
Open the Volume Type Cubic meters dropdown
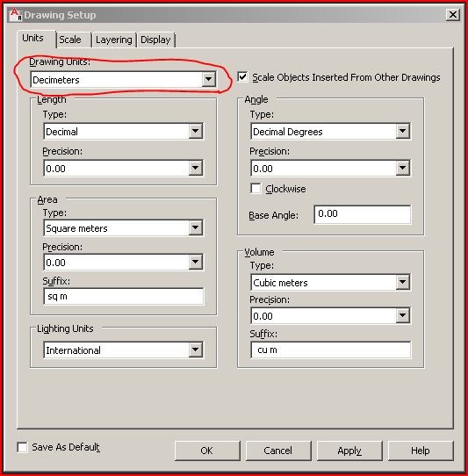331,282
